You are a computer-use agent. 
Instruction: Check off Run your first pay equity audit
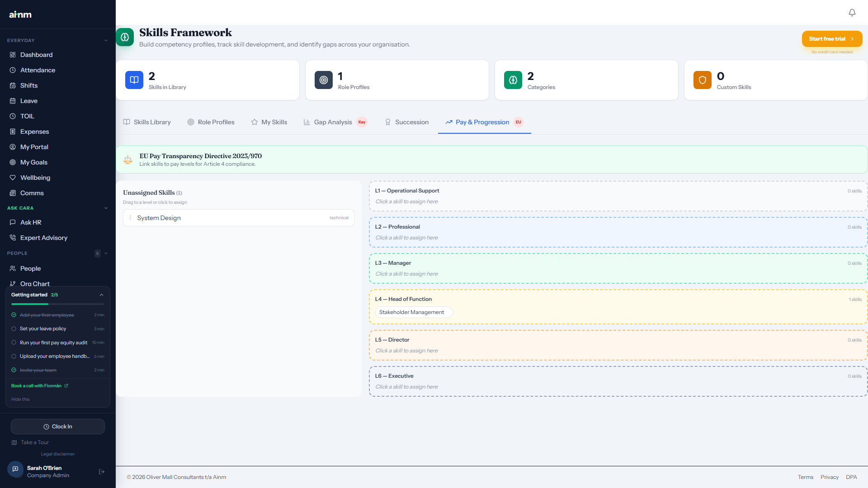pyautogui.click(x=14, y=343)
